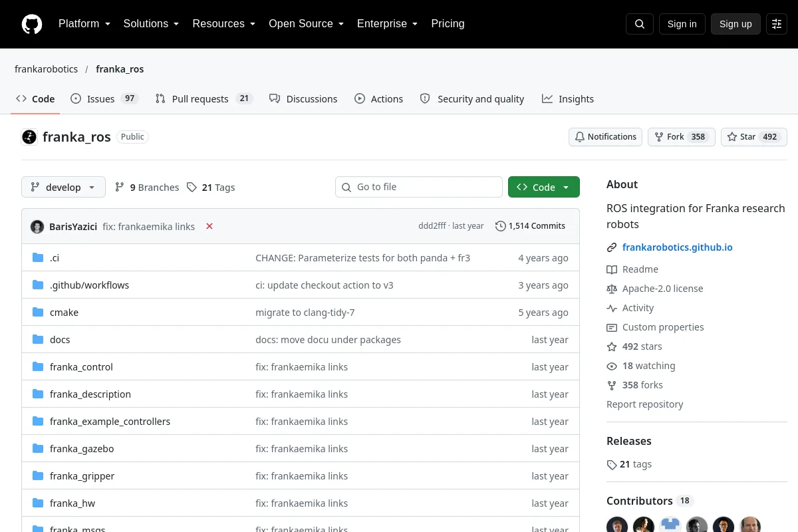Click the tag icon under Releases
Image resolution: width=798 pixels, height=532 pixels.
pos(612,465)
